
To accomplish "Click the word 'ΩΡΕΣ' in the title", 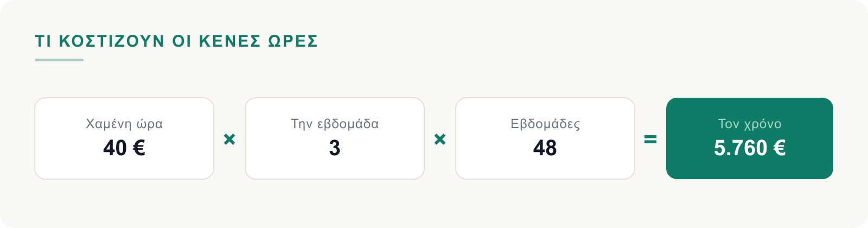I will [x=293, y=41].
